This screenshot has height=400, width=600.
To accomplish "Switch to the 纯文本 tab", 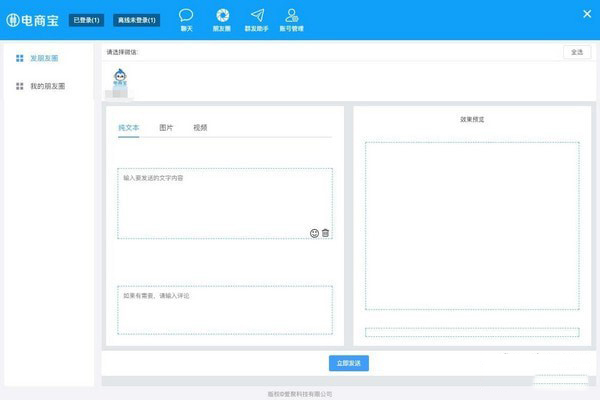I will pyautogui.click(x=129, y=127).
